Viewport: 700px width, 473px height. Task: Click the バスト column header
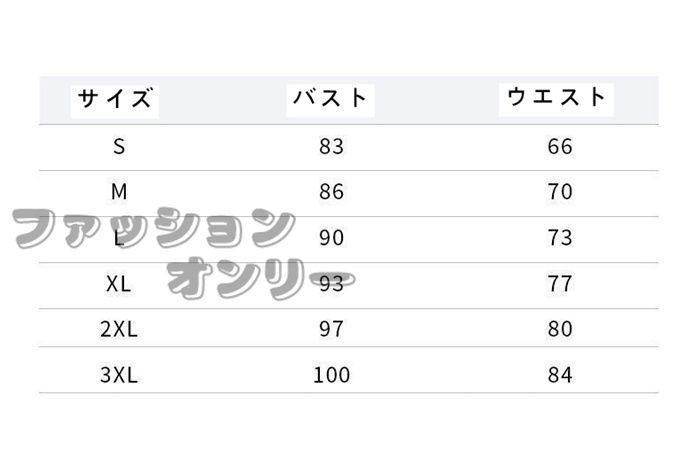(x=331, y=98)
